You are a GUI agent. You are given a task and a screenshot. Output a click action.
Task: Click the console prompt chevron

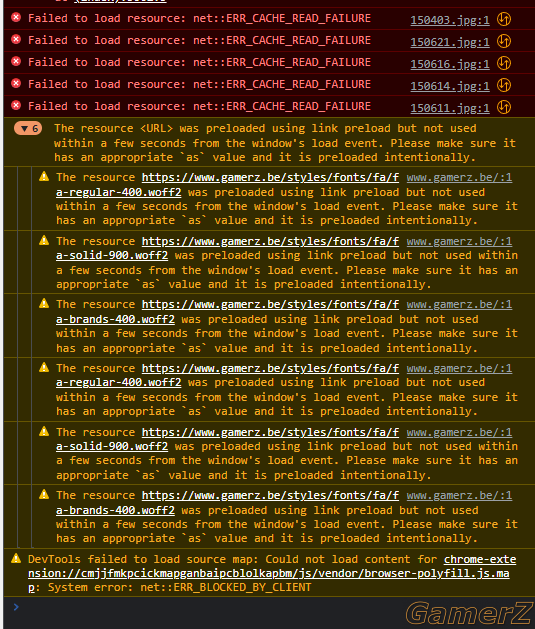16,607
